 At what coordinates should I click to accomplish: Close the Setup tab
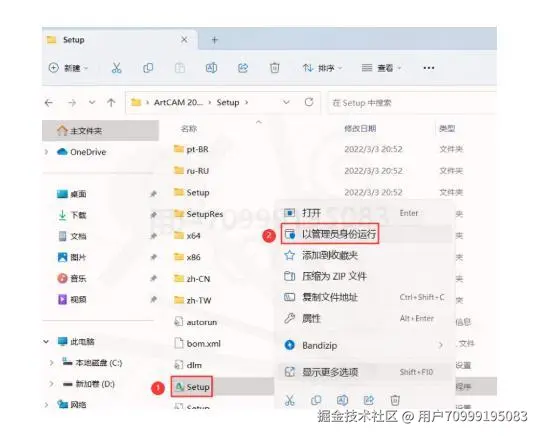click(x=184, y=40)
